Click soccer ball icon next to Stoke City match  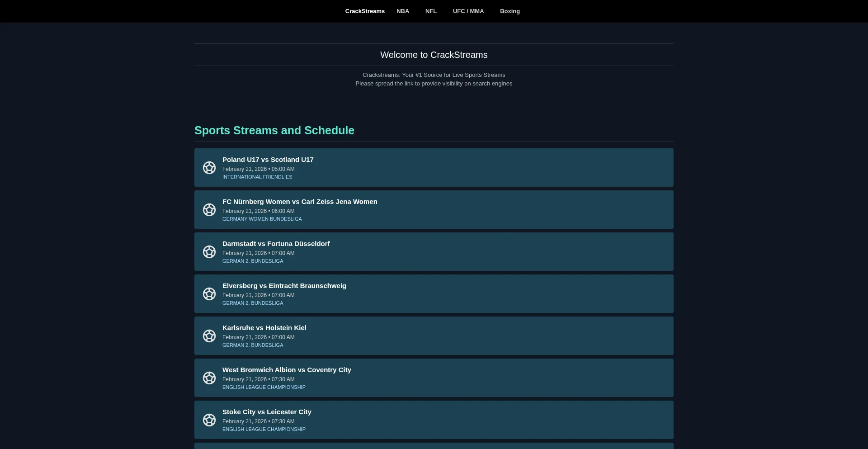(x=209, y=420)
